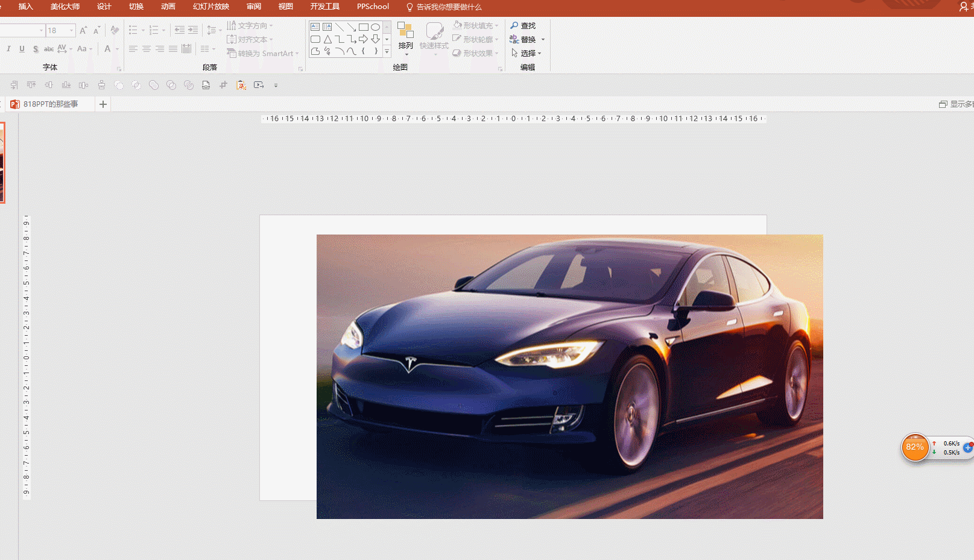Expand the bullet list options
974x560 pixels.
click(143, 30)
